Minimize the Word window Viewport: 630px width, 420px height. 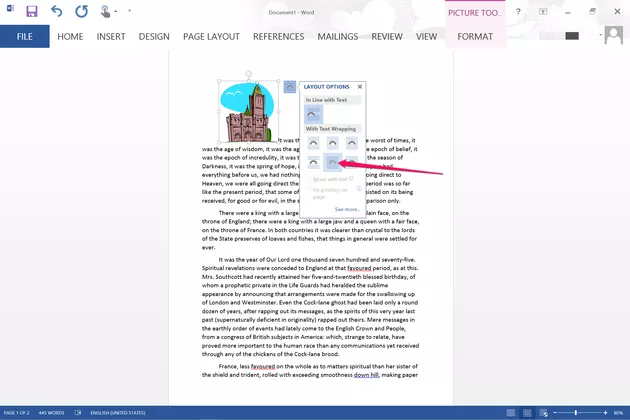click(x=568, y=12)
